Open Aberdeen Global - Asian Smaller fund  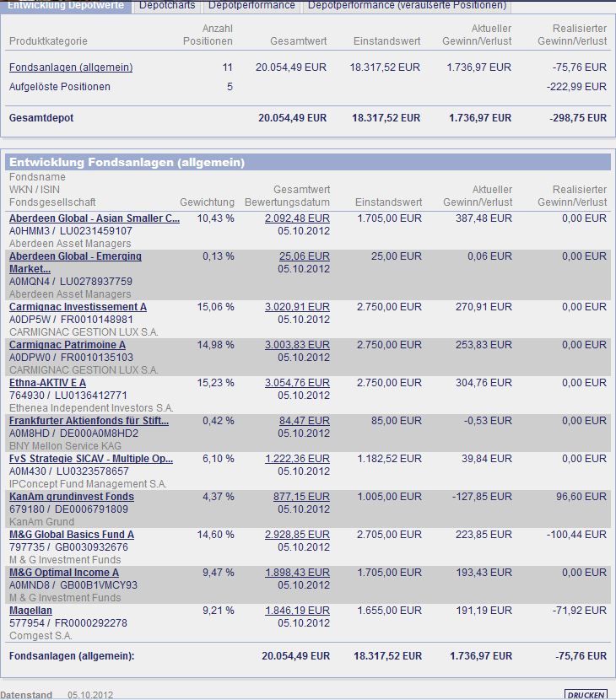95,218
